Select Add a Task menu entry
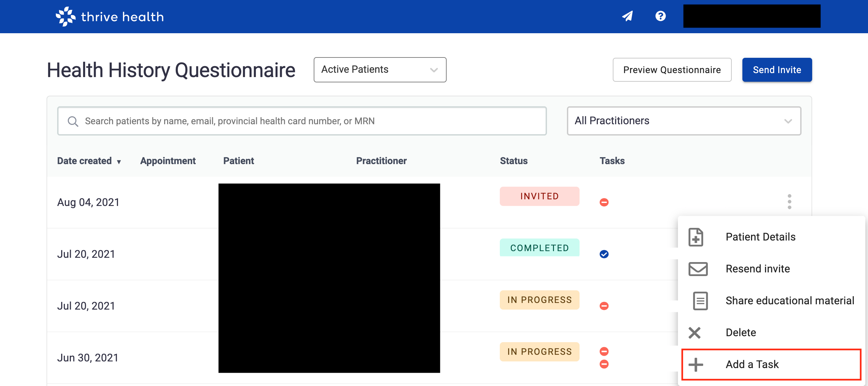This screenshot has height=386, width=868. pyautogui.click(x=771, y=365)
